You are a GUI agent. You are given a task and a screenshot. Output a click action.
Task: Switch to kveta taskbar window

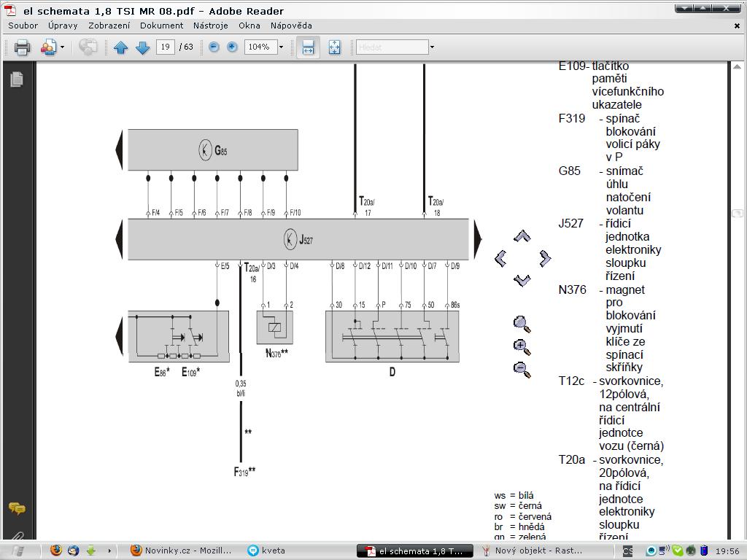click(x=274, y=551)
